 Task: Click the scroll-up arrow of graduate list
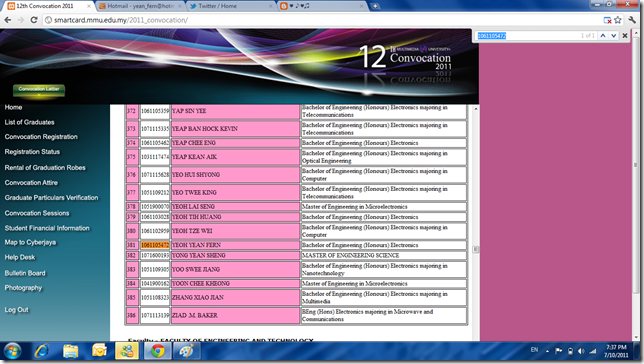pos(476,109)
